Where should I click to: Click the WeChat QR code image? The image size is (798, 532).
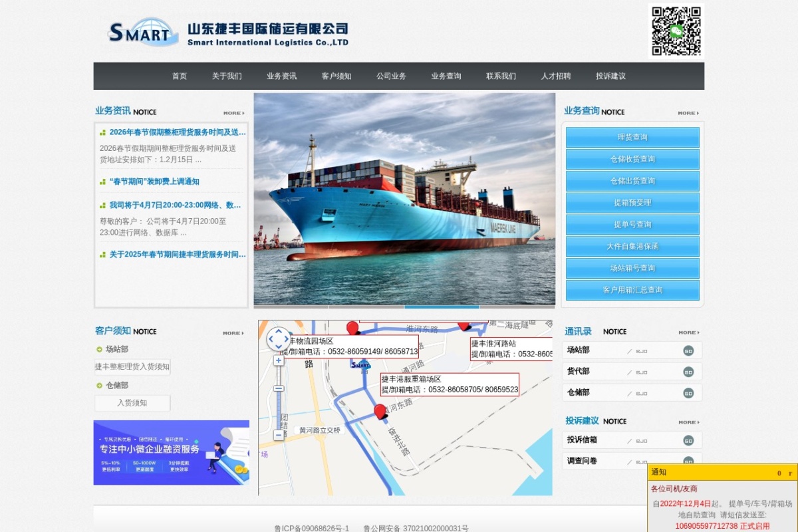(x=676, y=31)
